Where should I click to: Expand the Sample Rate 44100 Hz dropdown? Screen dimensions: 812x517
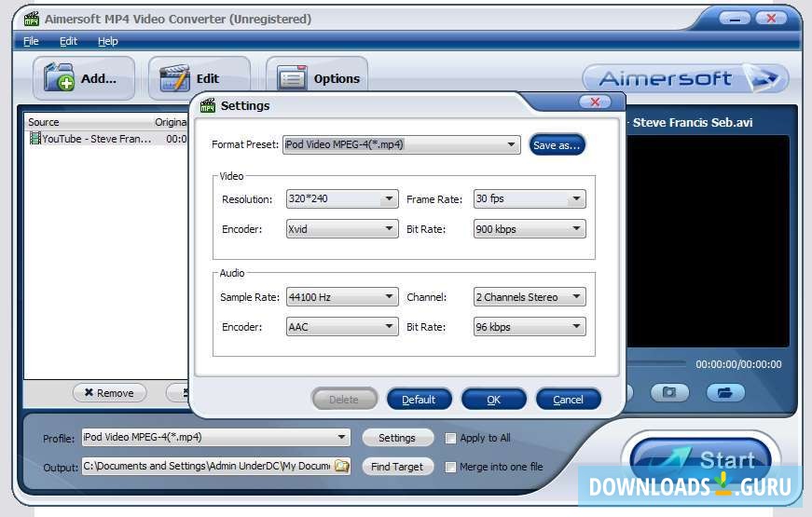click(x=342, y=296)
